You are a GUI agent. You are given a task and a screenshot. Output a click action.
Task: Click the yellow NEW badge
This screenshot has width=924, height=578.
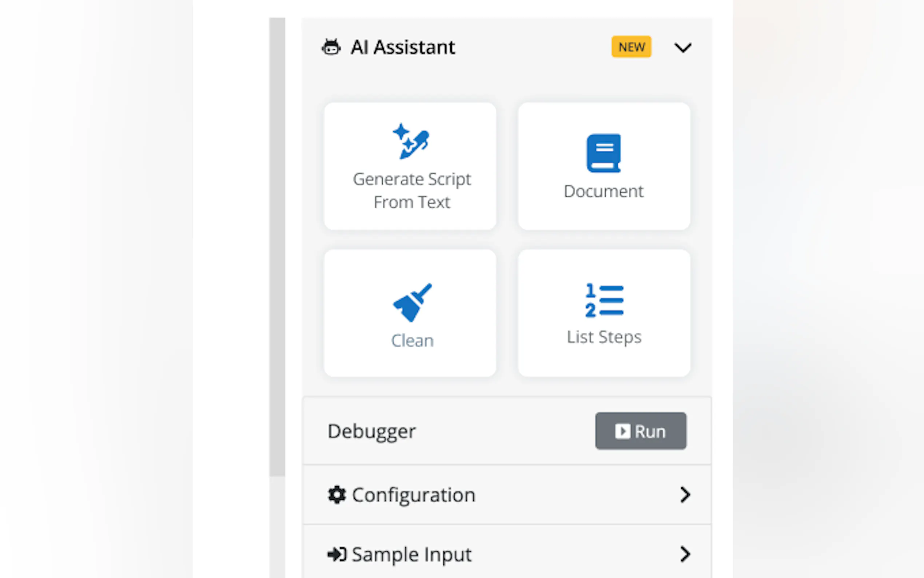[x=631, y=47]
